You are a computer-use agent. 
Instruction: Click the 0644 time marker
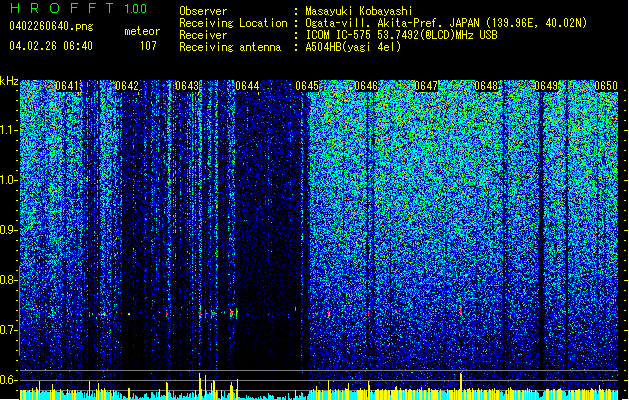247,86
